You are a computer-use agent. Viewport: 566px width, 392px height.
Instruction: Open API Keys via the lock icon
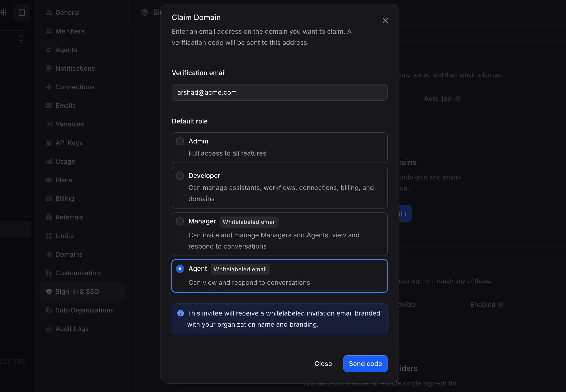tap(49, 143)
